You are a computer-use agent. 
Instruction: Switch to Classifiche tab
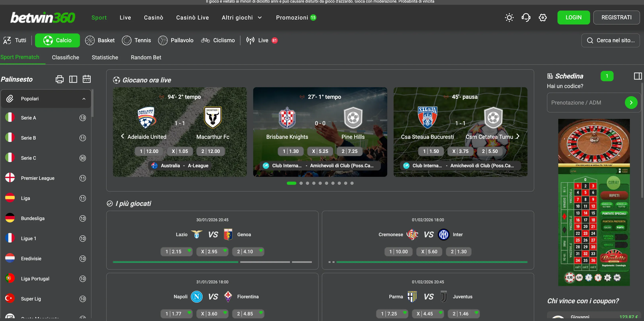tap(65, 57)
